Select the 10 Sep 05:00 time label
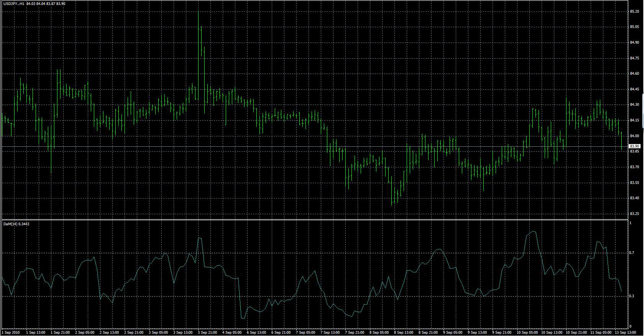Viewport: 644px width, 336px height. pyautogui.click(x=527, y=332)
